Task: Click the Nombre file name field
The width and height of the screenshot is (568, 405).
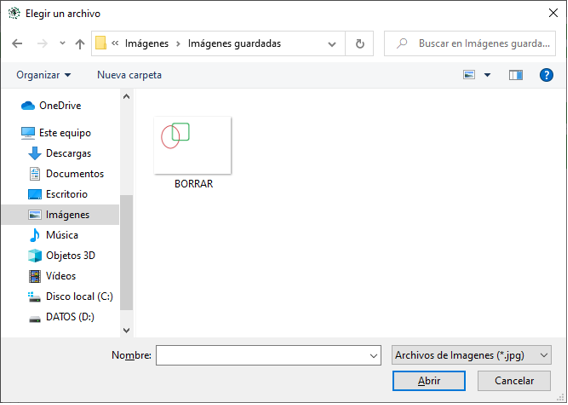Action: click(x=268, y=355)
